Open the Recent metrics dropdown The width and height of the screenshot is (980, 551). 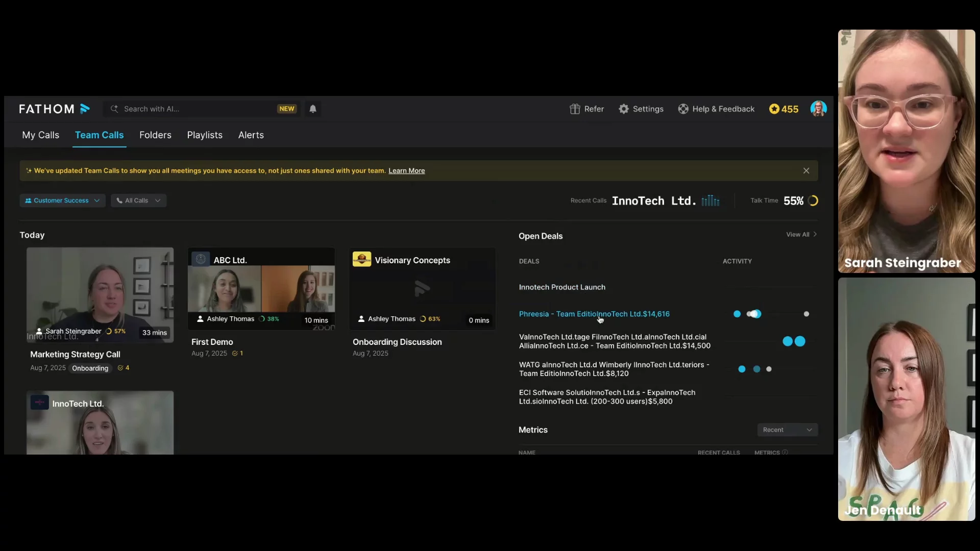tap(787, 430)
